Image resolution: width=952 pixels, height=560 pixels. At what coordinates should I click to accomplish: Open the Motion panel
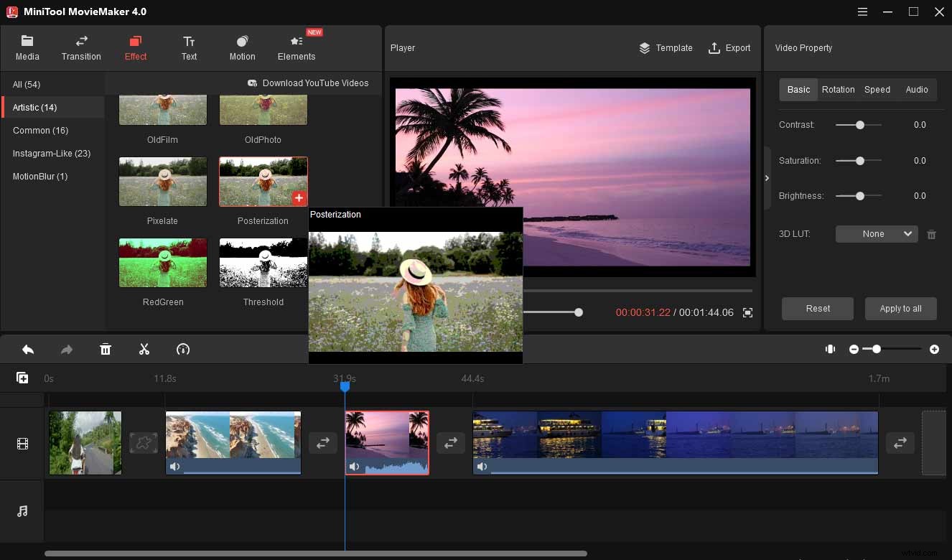pyautogui.click(x=242, y=47)
